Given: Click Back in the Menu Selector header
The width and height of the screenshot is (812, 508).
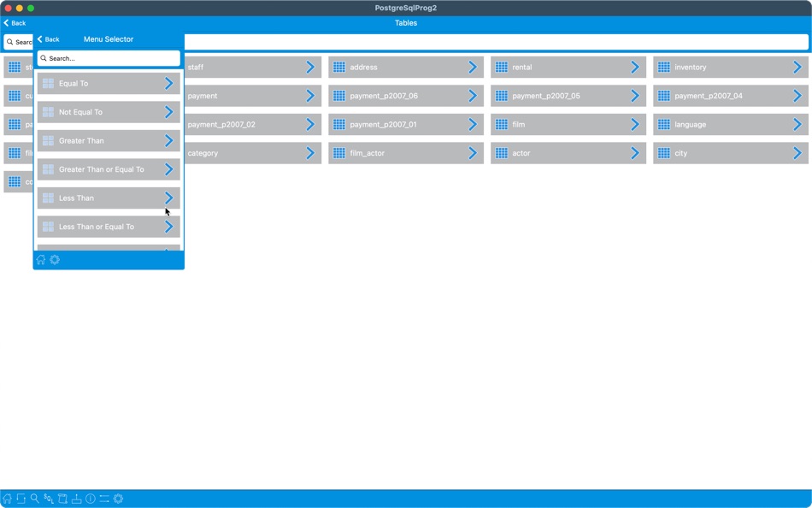Looking at the screenshot, I should click(49, 39).
